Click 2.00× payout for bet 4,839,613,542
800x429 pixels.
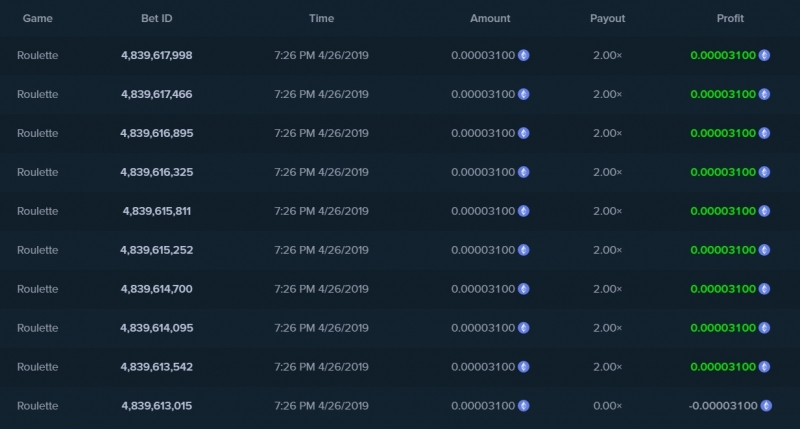point(607,367)
